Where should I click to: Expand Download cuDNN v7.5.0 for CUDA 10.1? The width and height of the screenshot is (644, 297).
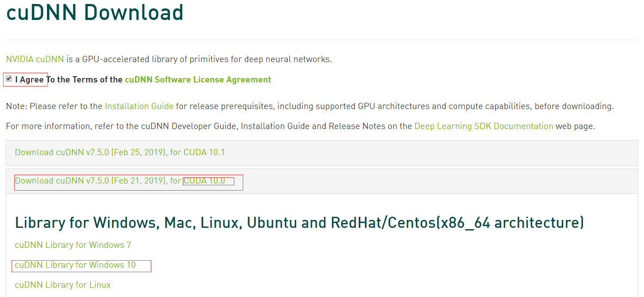[x=120, y=152]
